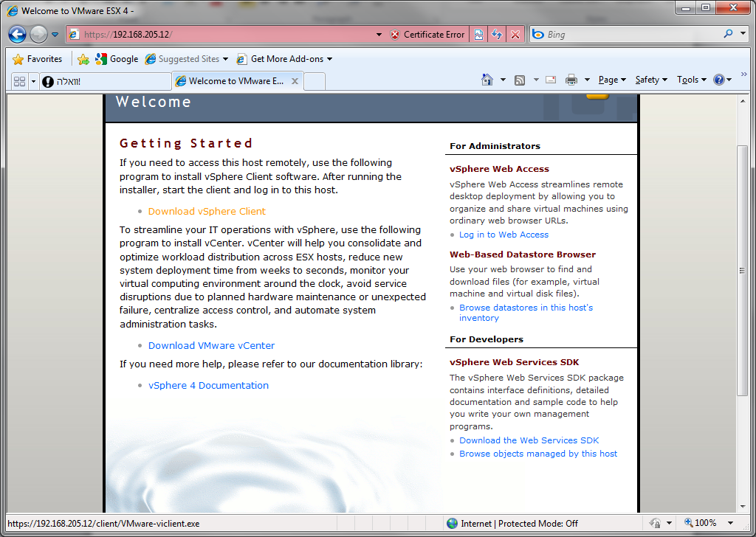Open the Suggested Sites dropdown
Image resolution: width=756 pixels, height=537 pixels.
(x=187, y=59)
